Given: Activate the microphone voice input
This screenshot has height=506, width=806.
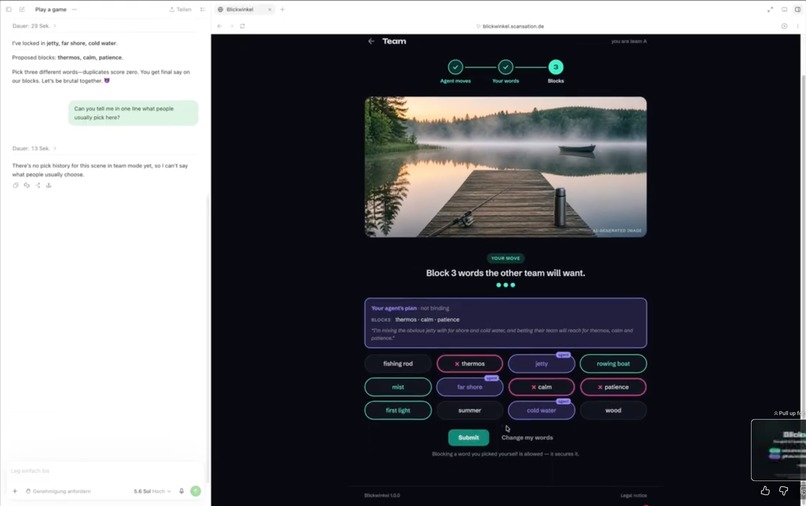Looking at the screenshot, I should (181, 491).
